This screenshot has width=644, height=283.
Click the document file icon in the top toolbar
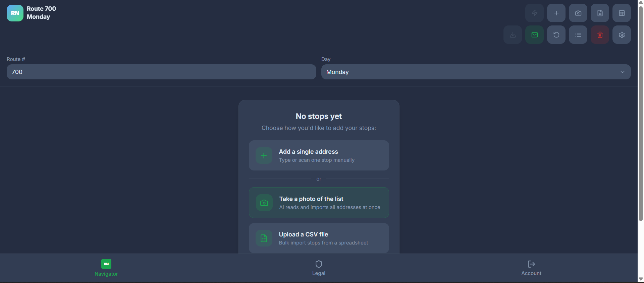tap(600, 13)
